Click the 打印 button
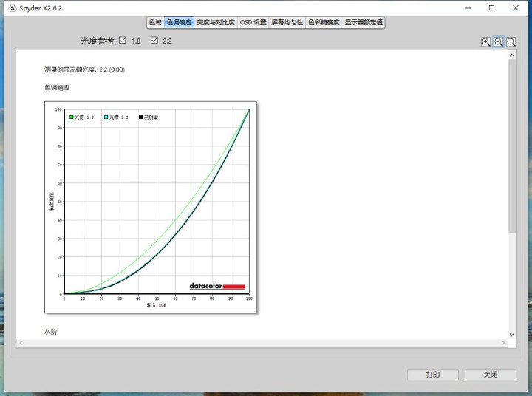The height and width of the screenshot is (396, 532). (x=433, y=375)
